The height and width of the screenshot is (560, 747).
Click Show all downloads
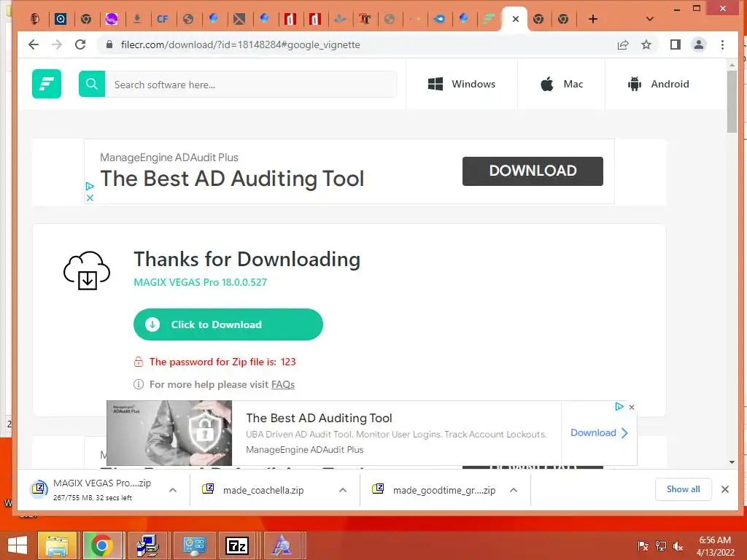(683, 489)
